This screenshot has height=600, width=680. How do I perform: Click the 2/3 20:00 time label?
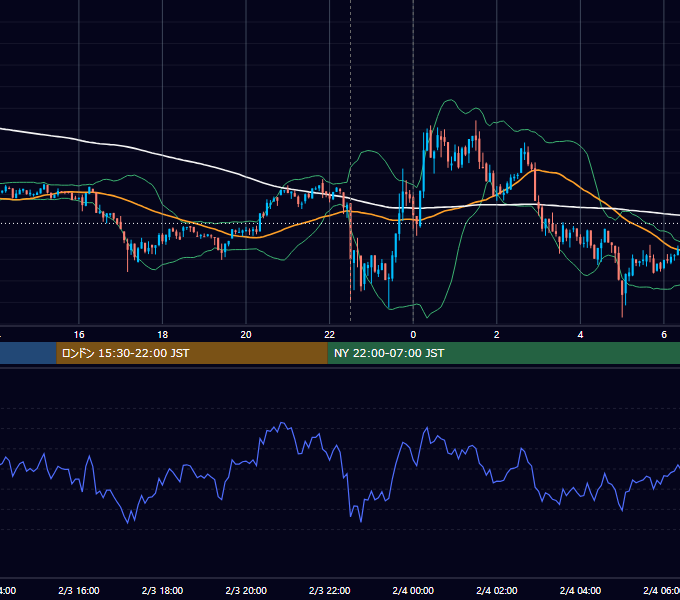coord(246,590)
